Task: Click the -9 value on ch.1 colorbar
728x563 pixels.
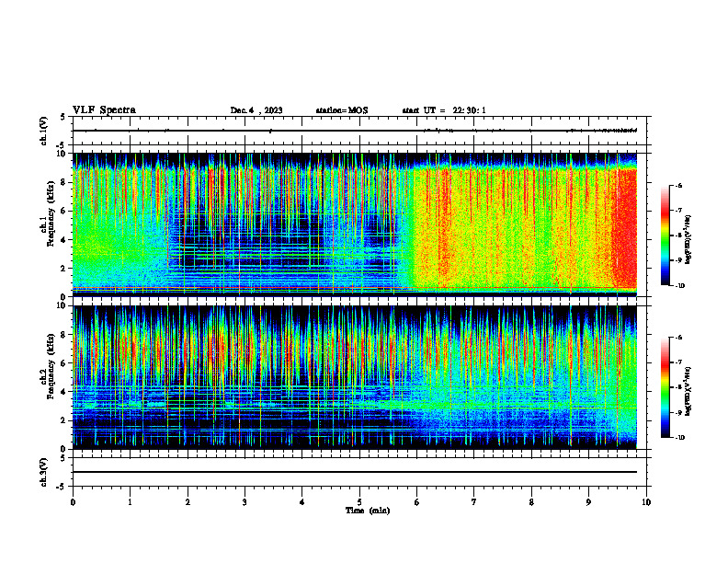Action: (678, 260)
